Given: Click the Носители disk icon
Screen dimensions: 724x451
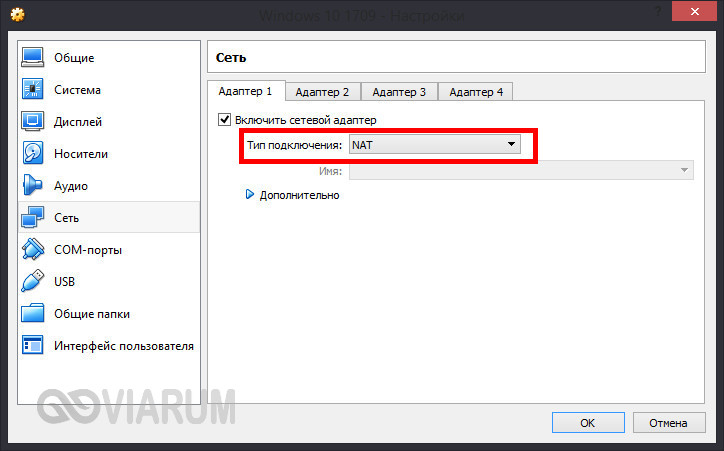Looking at the screenshot, I should [x=32, y=153].
